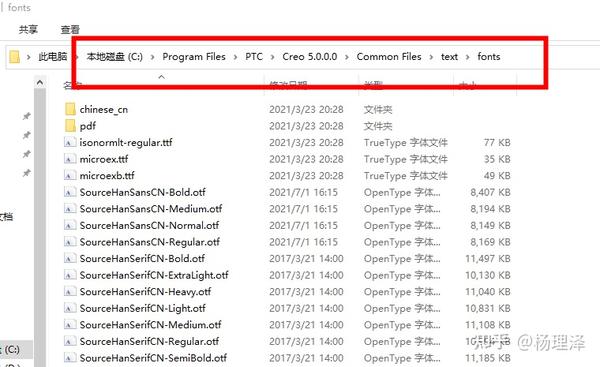Select file name SourceHanSansCN-Regular.otf
600x367 pixels.
150,242
